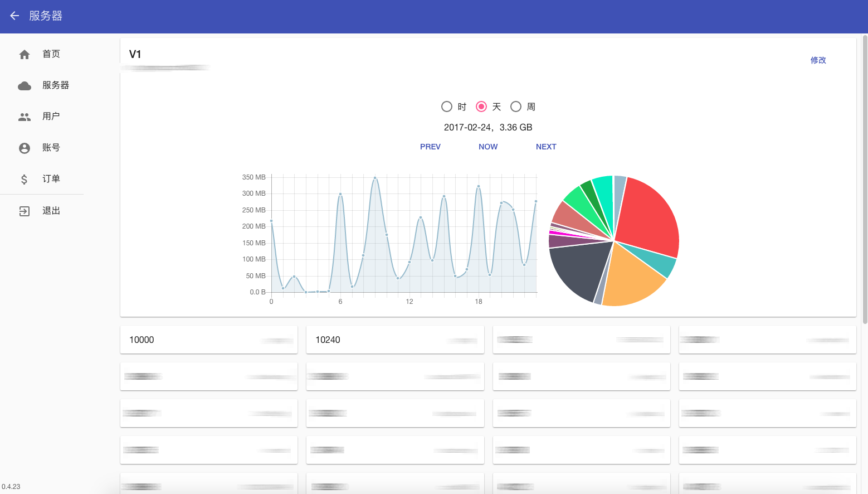This screenshot has height=494, width=868.
Task: Click the account circle icon
Action: (25, 148)
